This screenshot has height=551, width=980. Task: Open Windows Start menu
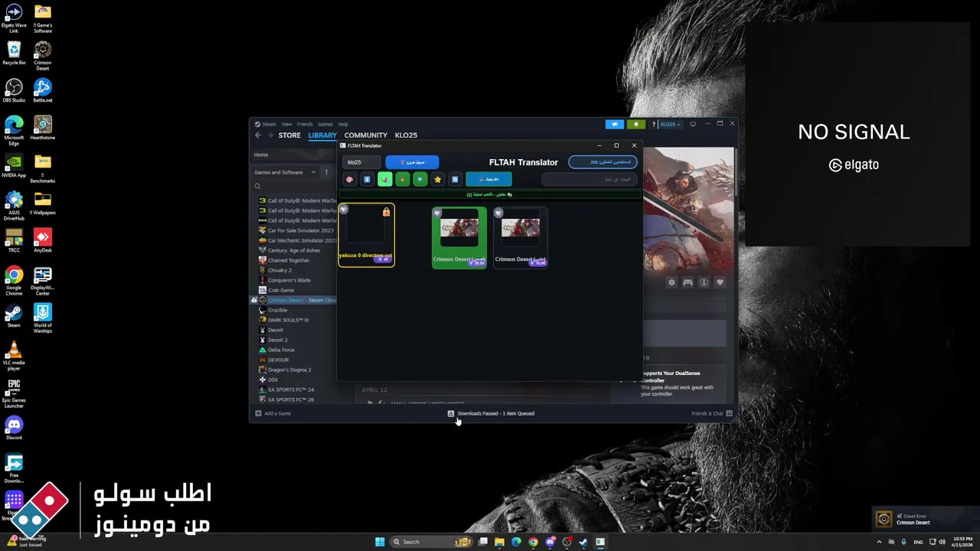pos(380,542)
